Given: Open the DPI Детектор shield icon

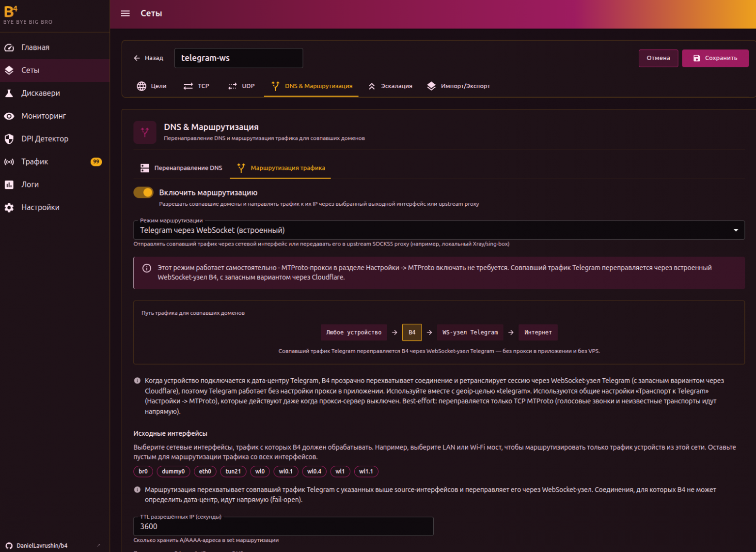Looking at the screenshot, I should coord(9,139).
